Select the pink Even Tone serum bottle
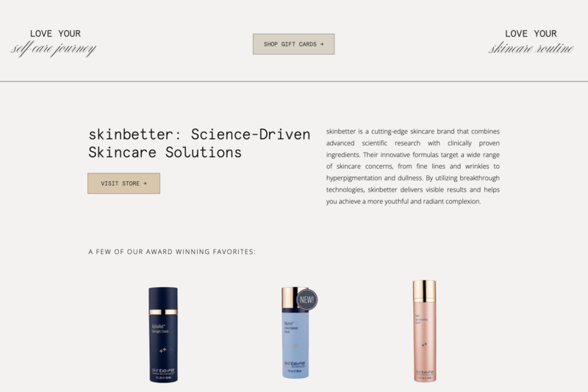588x392 pixels. pyautogui.click(x=425, y=331)
